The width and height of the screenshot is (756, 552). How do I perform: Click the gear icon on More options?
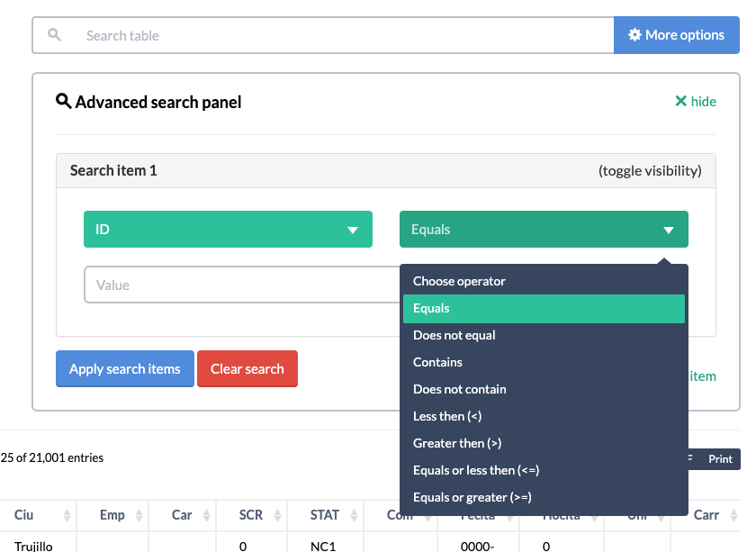tap(636, 34)
